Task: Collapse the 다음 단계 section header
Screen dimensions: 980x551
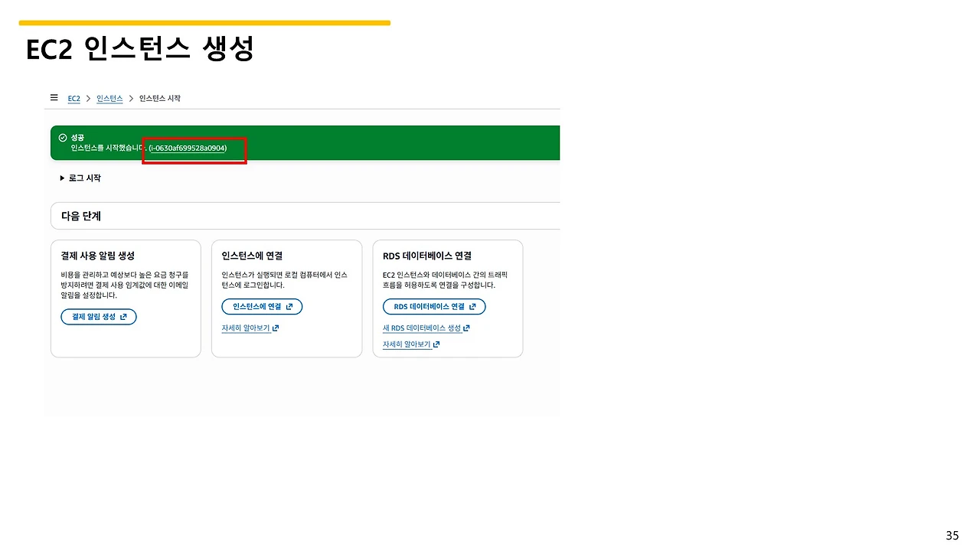Action: tap(80, 216)
